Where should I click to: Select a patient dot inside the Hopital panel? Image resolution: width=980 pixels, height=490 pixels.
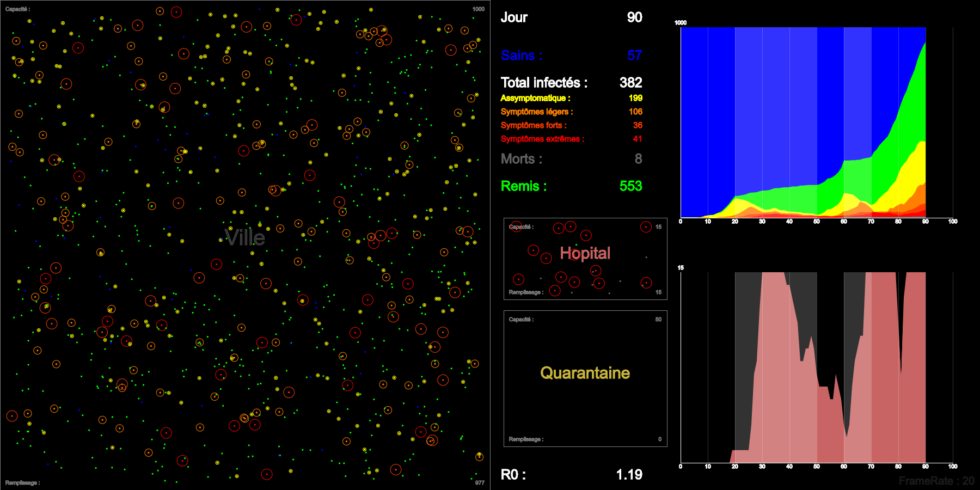tap(559, 228)
